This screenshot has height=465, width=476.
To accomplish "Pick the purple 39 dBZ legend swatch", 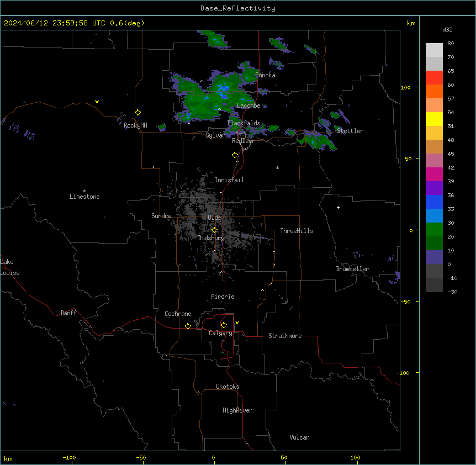I will [434, 188].
